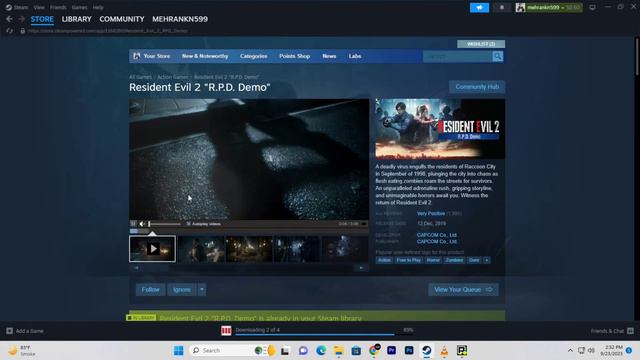Image resolution: width=640 pixels, height=360 pixels.
Task: Open Friends & Chat icon
Action: [x=630, y=331]
